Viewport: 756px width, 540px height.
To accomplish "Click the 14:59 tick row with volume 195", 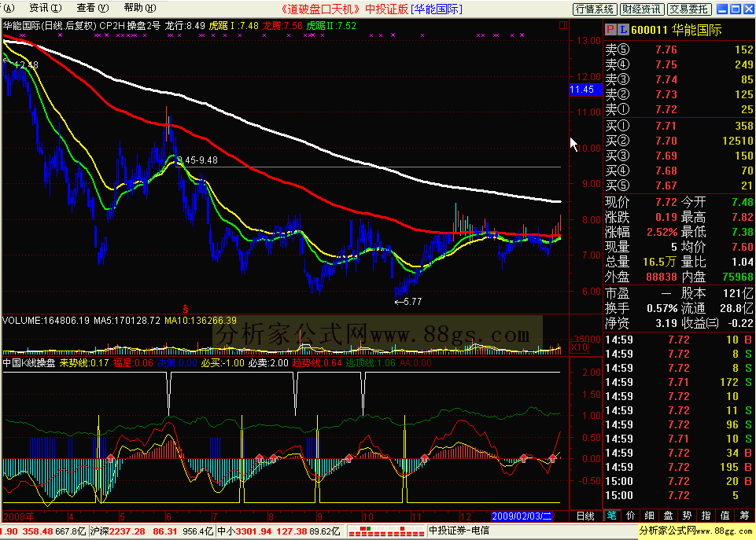I will [679, 467].
